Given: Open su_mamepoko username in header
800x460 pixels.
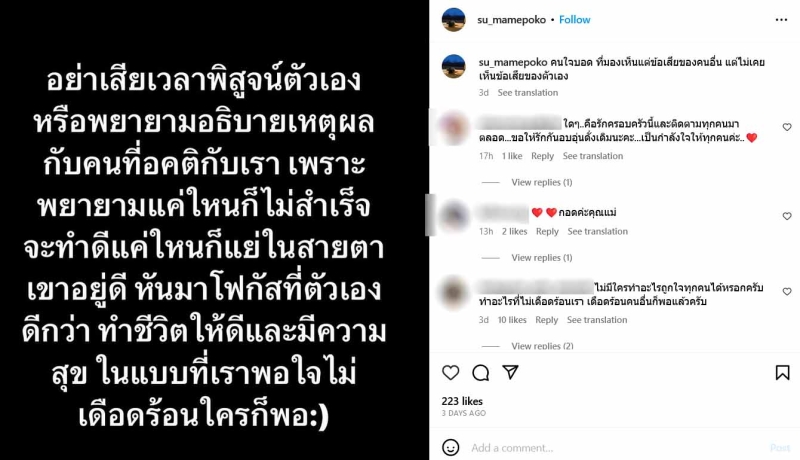Looking at the screenshot, I should [511, 20].
